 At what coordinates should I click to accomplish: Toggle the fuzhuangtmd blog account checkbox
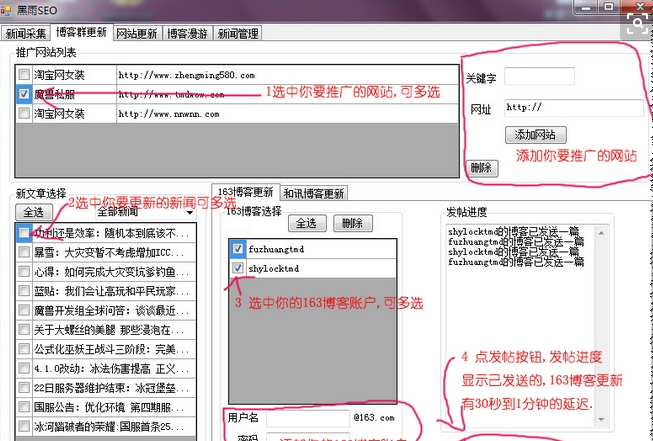coord(237,249)
